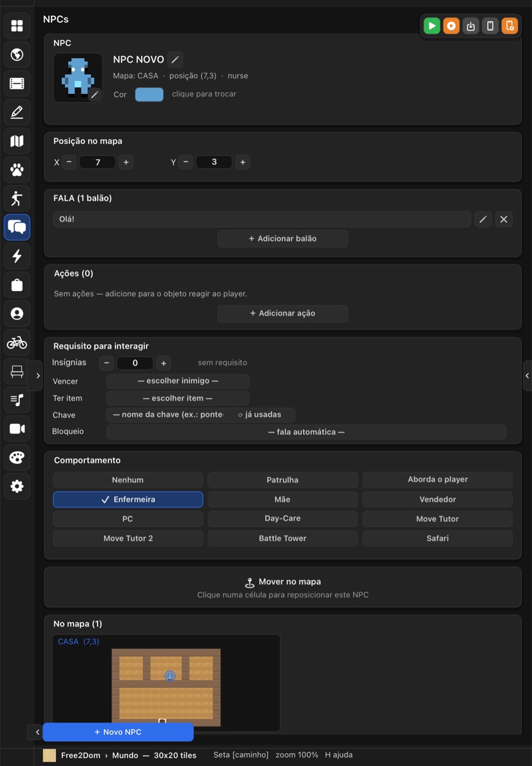Select the Enfermeira behavior

pyautogui.click(x=128, y=499)
